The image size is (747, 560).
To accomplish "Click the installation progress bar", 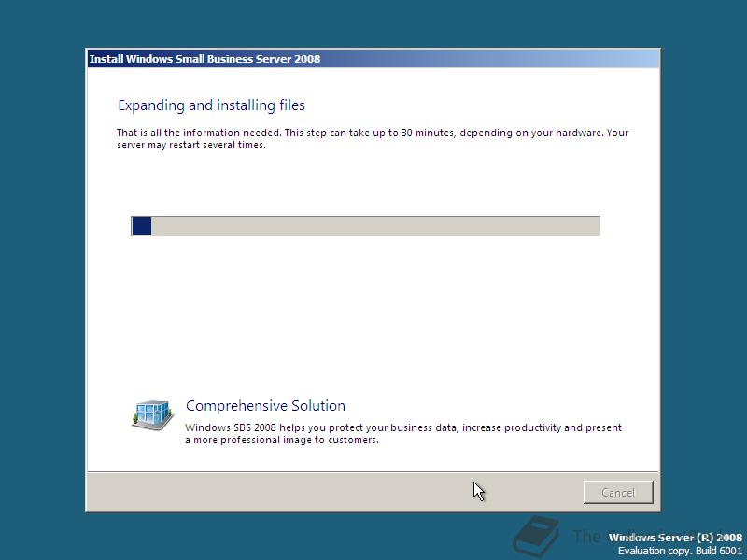I will click(365, 226).
